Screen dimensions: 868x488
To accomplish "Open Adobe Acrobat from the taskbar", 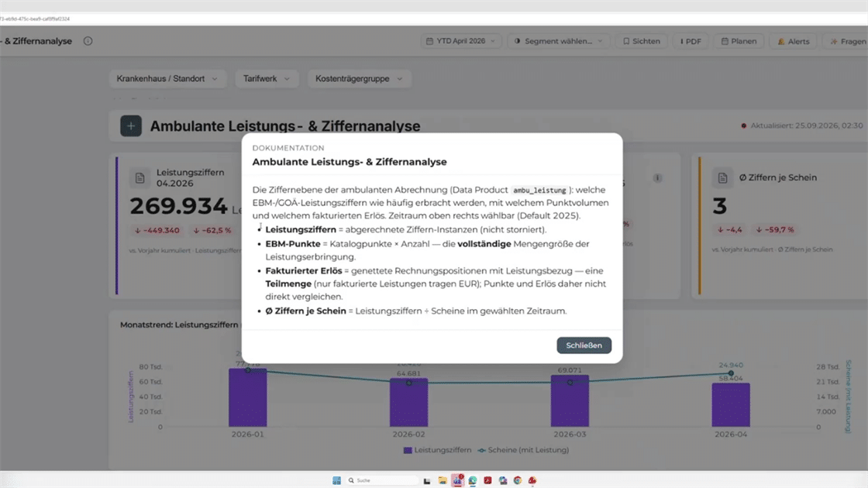I will (487, 480).
